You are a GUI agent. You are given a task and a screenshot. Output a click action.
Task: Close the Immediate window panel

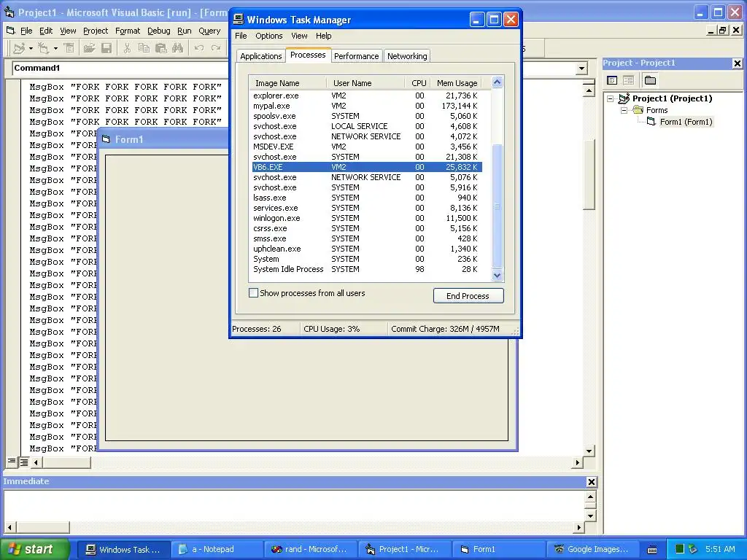pos(591,482)
